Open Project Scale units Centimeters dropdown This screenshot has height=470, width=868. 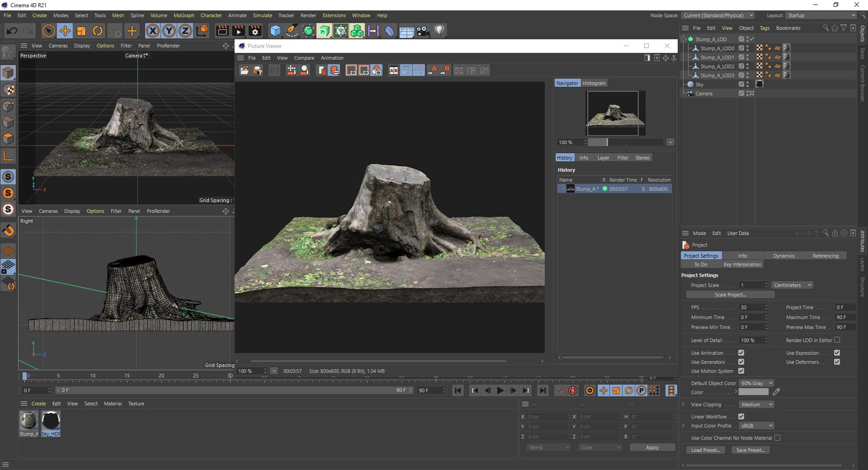point(793,285)
